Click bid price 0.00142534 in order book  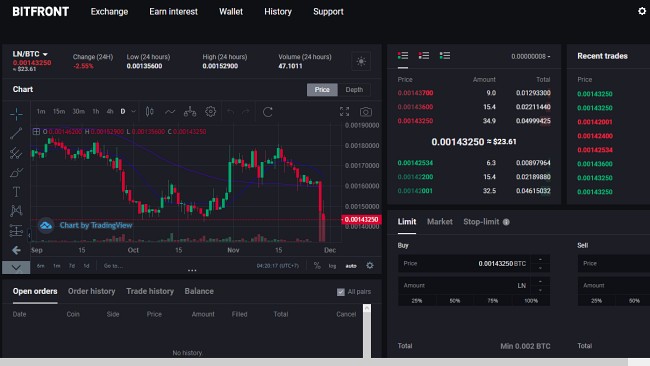pos(415,163)
